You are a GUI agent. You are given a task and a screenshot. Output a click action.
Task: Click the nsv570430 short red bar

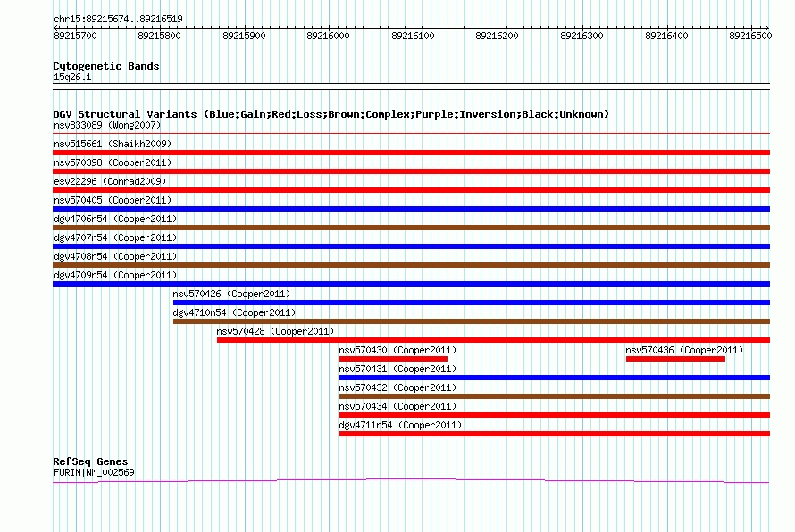(393, 359)
